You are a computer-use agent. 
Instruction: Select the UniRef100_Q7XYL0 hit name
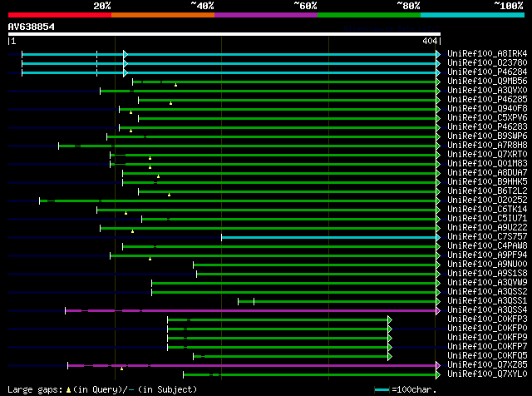(x=487, y=374)
